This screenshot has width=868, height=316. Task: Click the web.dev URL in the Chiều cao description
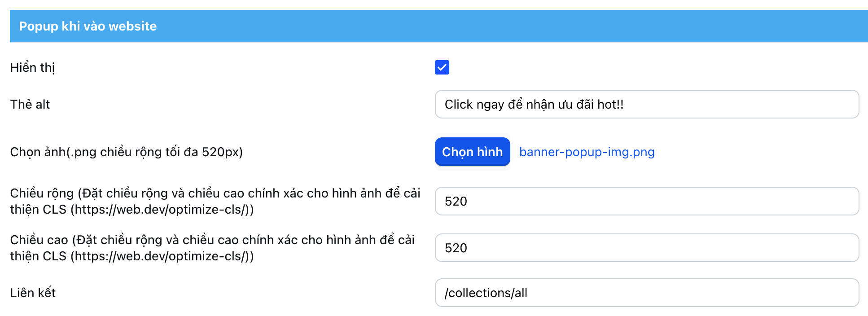click(x=162, y=256)
